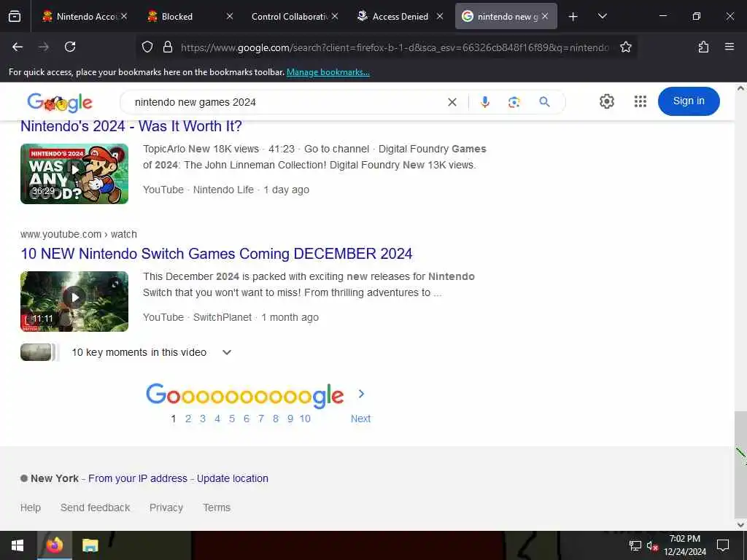Open 10 NEW Nintendo Switch Games result
747x560 pixels.
216,253
